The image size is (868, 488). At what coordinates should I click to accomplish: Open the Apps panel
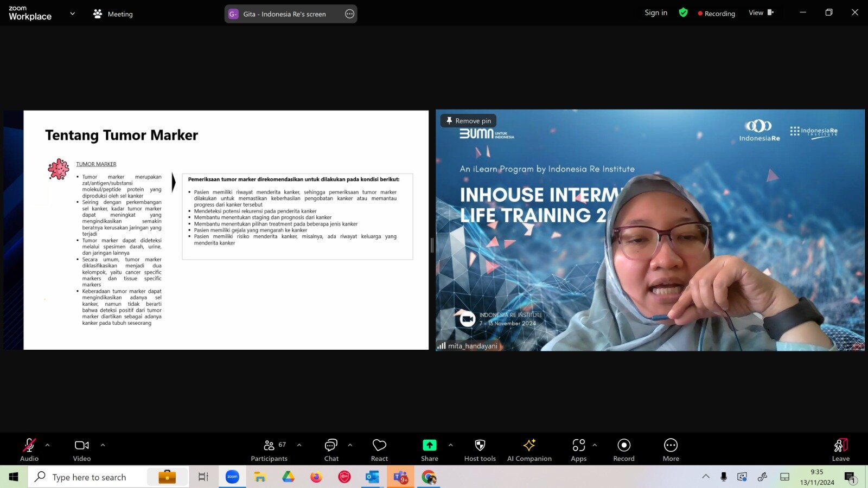[x=579, y=450]
